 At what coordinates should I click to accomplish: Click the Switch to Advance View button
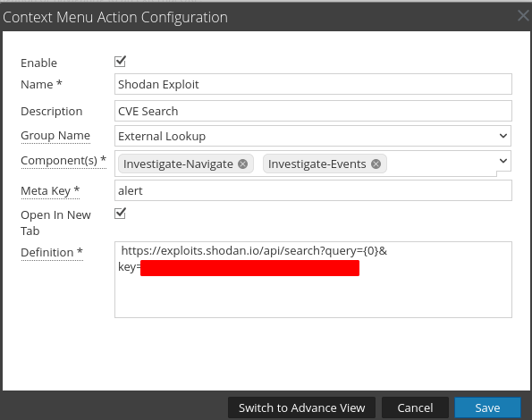[301, 407]
